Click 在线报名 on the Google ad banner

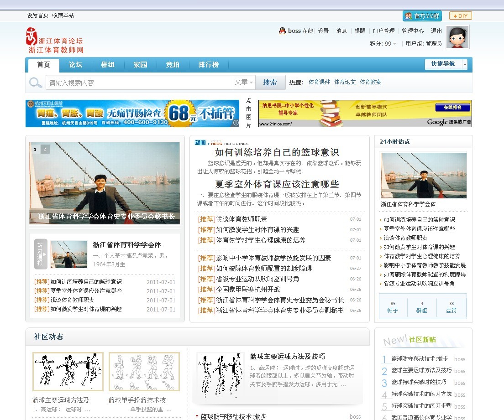(x=452, y=107)
